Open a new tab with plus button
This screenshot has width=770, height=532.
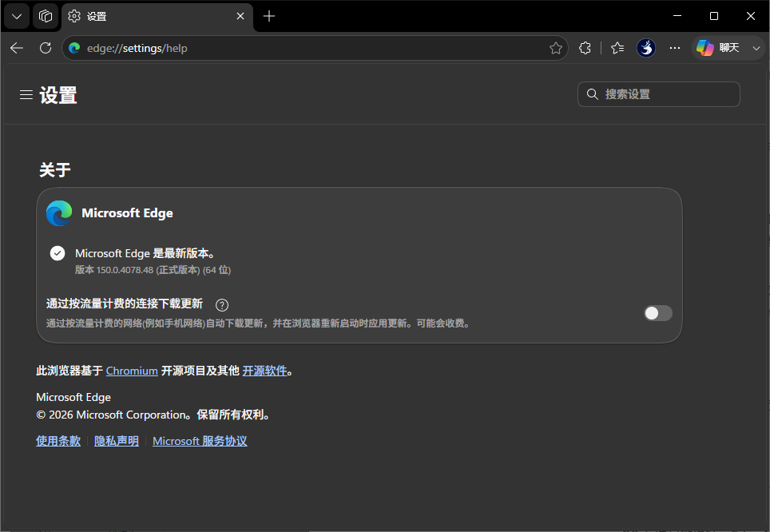pyautogui.click(x=269, y=16)
